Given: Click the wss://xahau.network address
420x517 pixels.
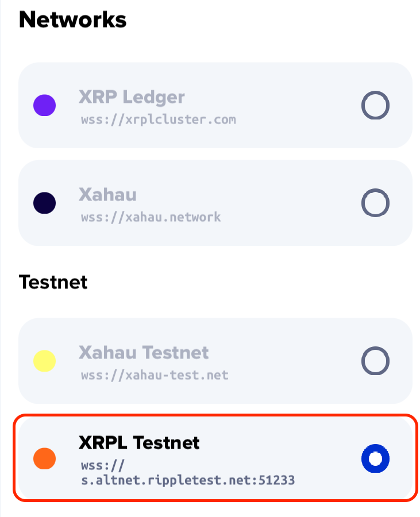Looking at the screenshot, I should click(149, 218).
